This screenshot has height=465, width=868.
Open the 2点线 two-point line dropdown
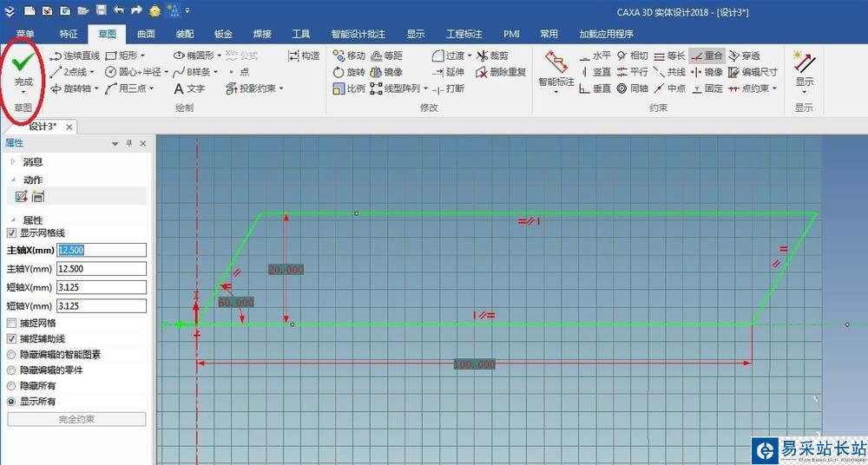tap(92, 73)
